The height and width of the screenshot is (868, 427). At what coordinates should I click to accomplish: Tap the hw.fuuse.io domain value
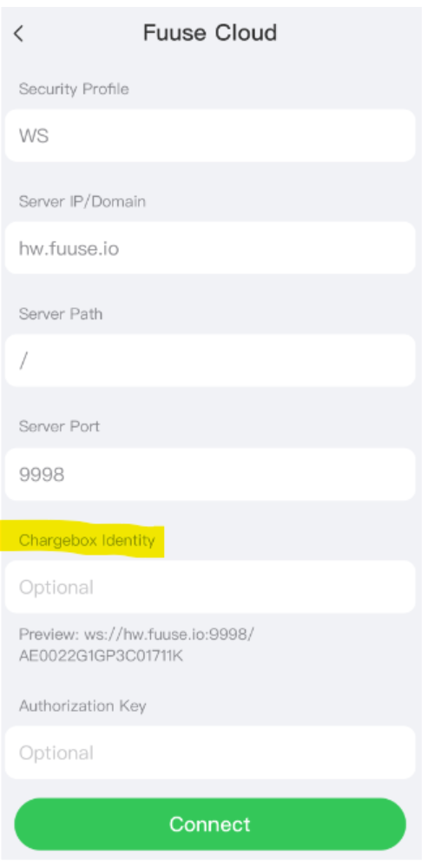(69, 248)
